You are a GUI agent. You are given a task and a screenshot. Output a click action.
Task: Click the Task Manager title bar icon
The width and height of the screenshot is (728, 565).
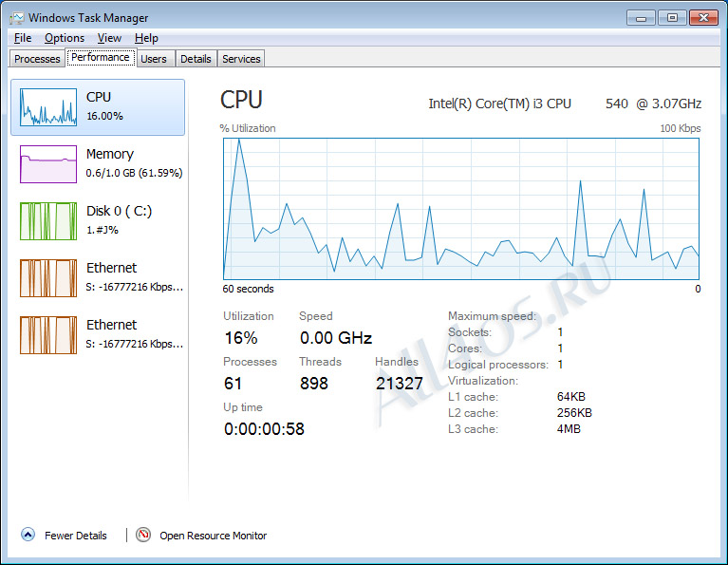click(x=17, y=18)
